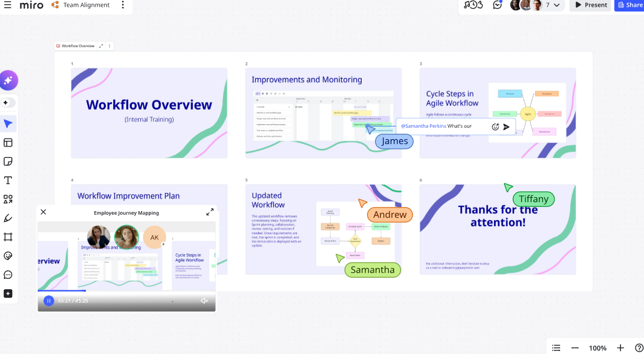Open the comments feed icon in top bar

tap(498, 5)
